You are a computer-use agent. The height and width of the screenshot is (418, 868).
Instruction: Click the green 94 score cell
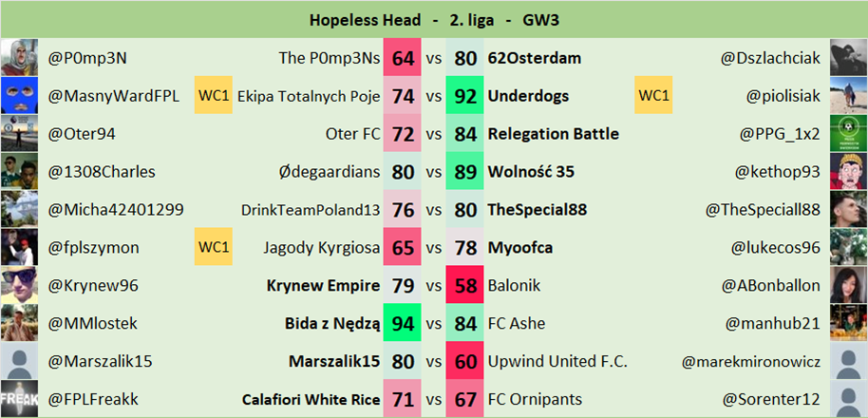click(x=403, y=324)
